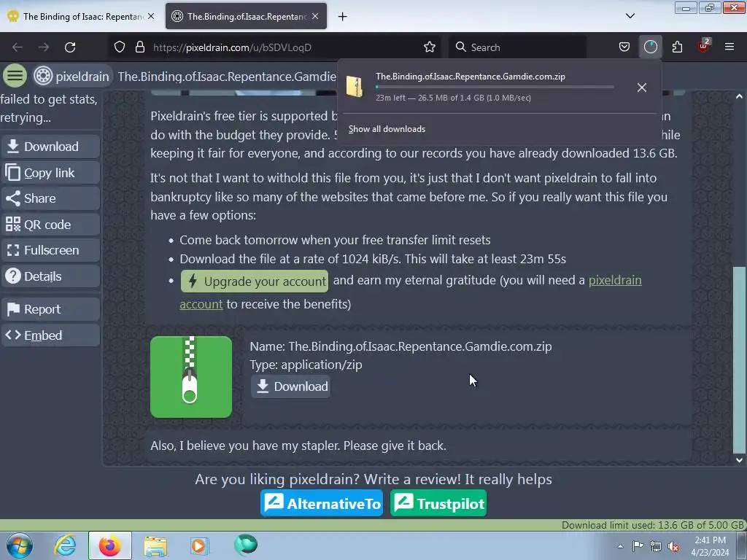This screenshot has width=747, height=560.
Task: Open the Firefox application menu
Action: click(729, 47)
